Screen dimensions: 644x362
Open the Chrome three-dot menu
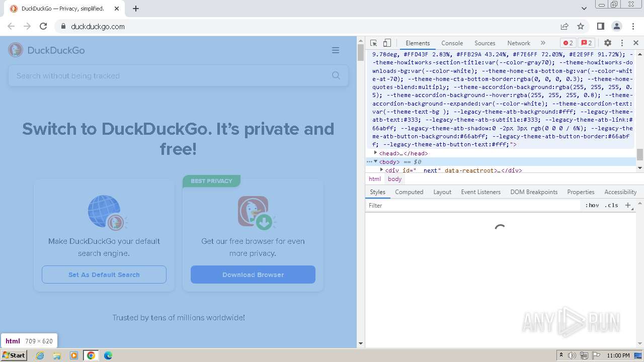[632, 26]
